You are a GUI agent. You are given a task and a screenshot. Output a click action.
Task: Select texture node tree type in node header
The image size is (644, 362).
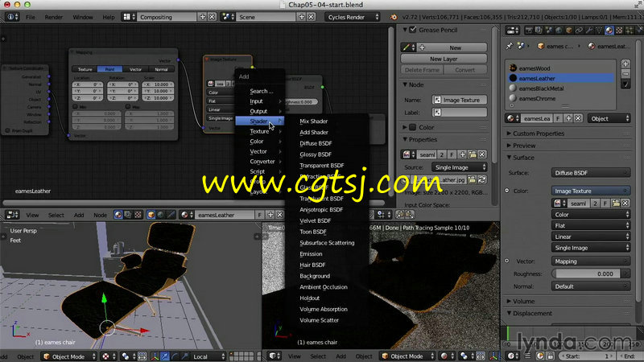click(x=138, y=215)
